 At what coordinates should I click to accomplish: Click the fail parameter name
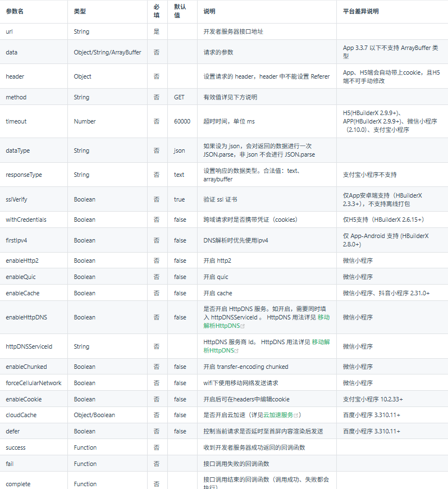[10, 464]
